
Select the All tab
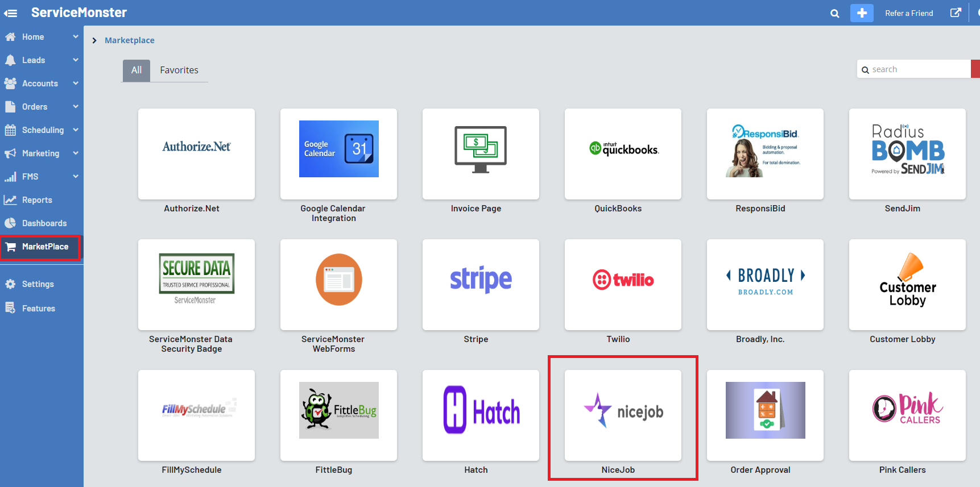click(137, 70)
